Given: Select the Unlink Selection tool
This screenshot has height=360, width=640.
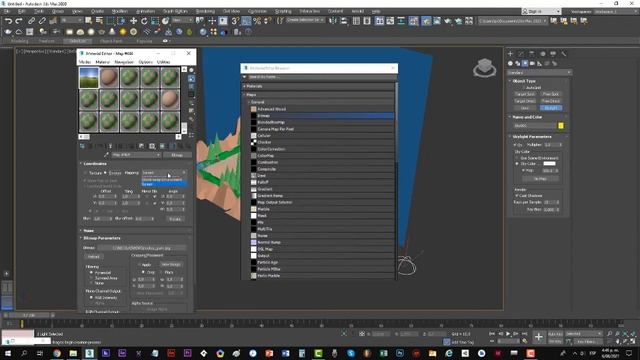Looking at the screenshot, I should click(42, 20).
